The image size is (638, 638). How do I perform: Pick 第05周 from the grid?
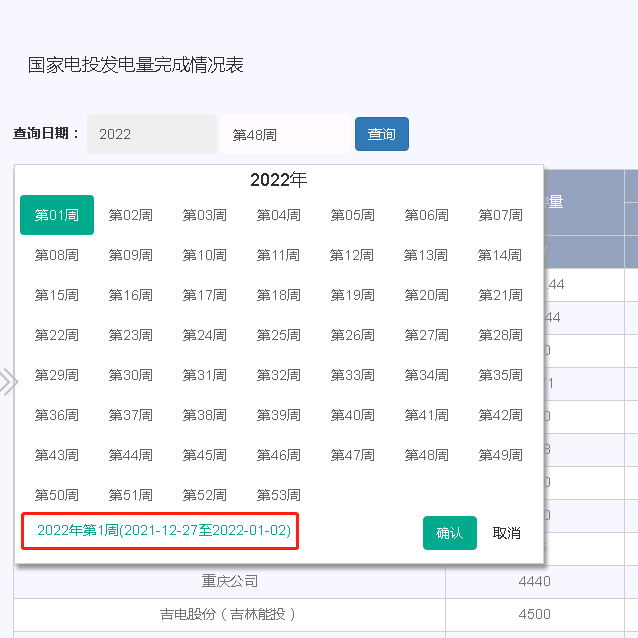click(353, 215)
